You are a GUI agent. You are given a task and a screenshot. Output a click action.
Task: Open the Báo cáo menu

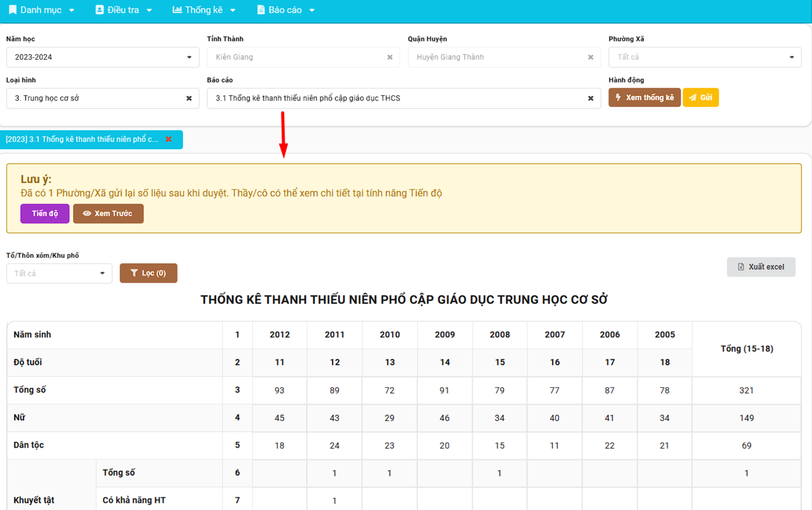pos(285,10)
